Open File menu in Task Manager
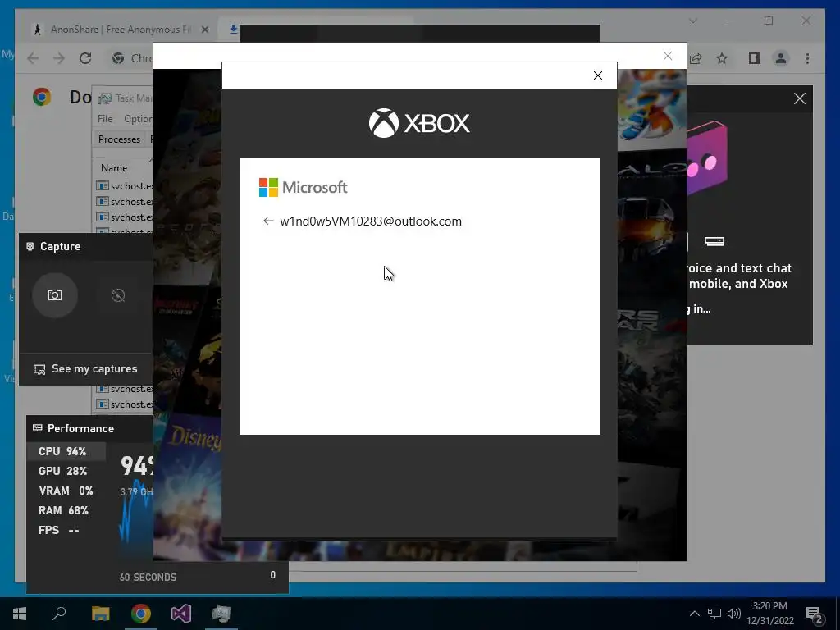This screenshot has height=630, width=840. tap(105, 119)
